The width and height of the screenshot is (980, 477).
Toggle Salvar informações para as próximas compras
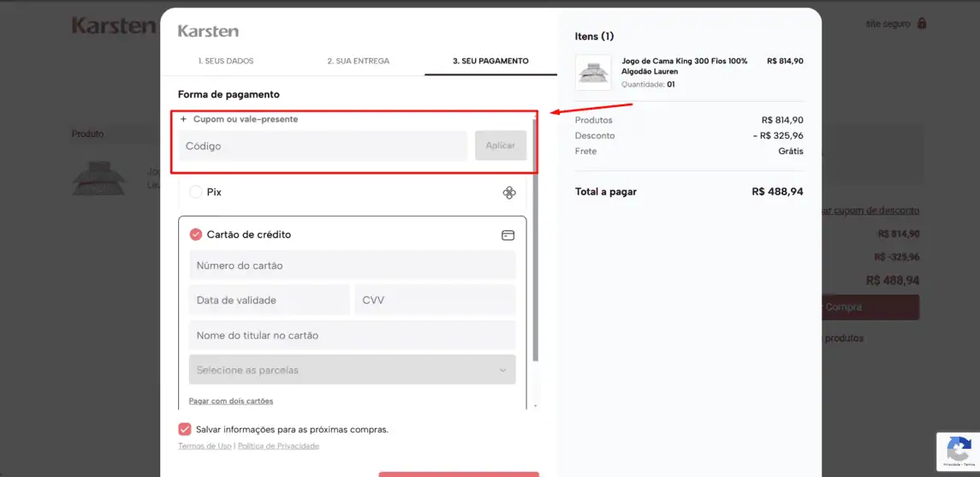coord(184,430)
